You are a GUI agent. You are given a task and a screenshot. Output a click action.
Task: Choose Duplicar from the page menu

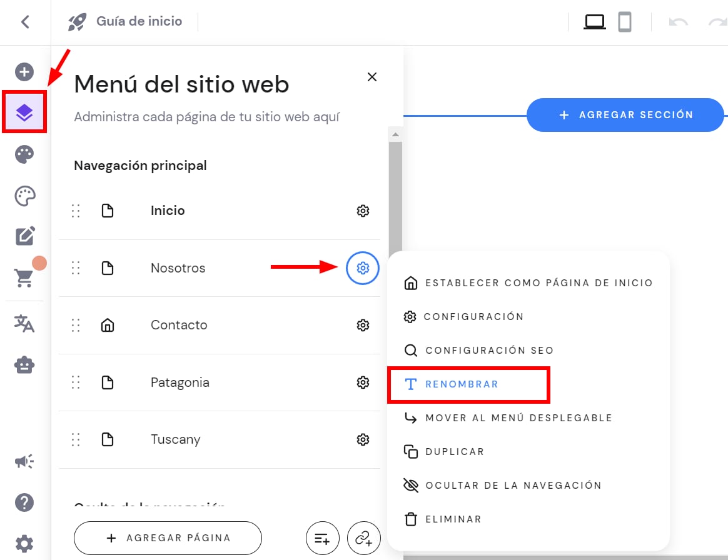tap(454, 452)
